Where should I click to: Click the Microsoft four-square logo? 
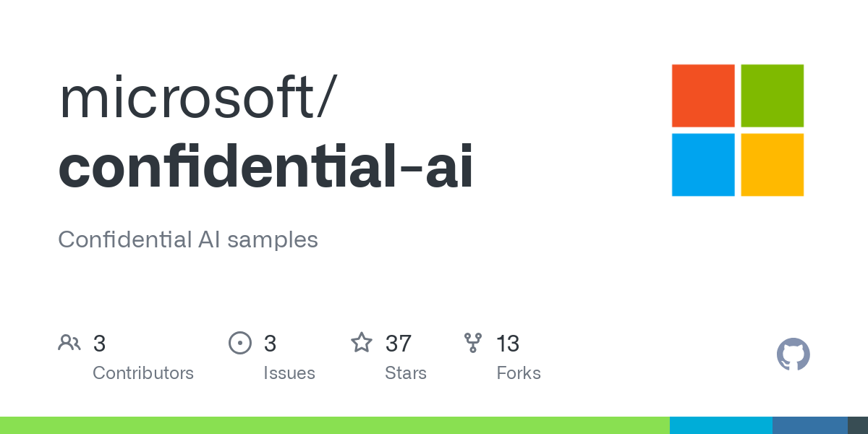click(738, 130)
